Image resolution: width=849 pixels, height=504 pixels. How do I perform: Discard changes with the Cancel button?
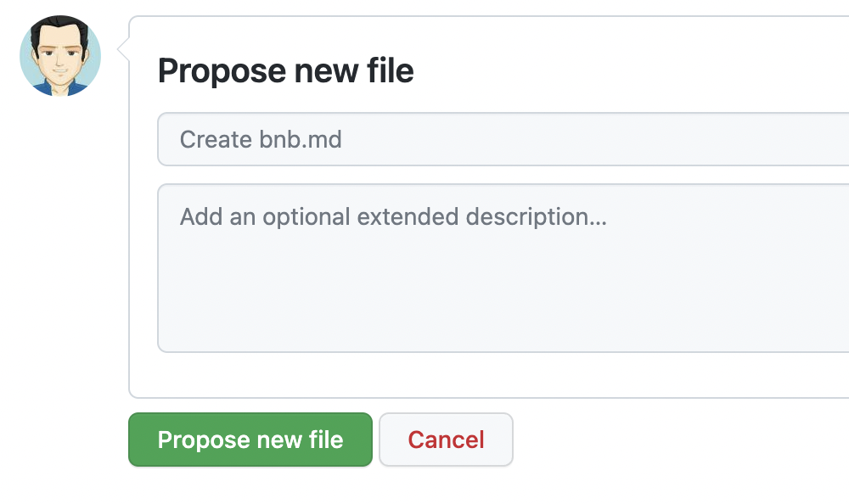coord(446,440)
